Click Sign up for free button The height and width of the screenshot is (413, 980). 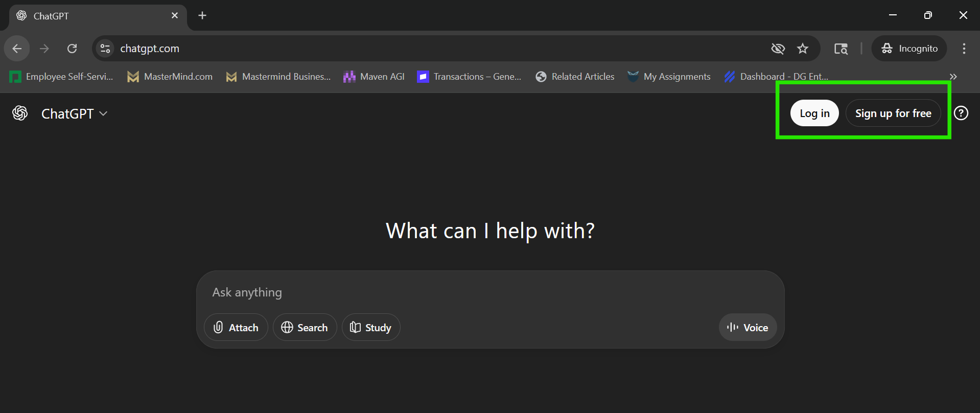tap(893, 113)
